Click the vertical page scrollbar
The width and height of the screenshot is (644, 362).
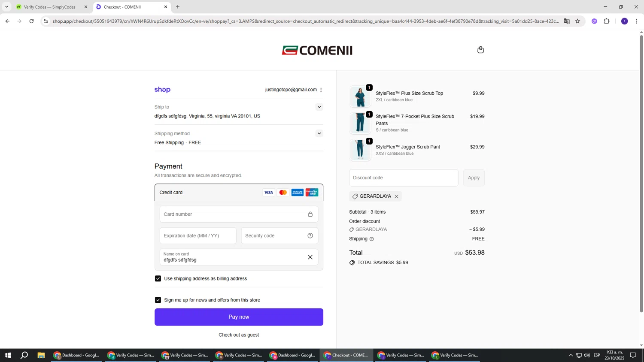click(641, 173)
